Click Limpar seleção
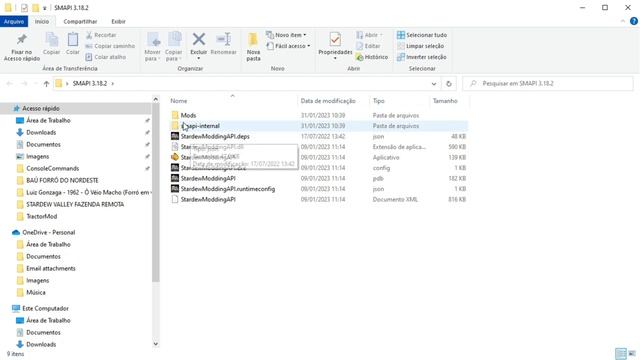The height and width of the screenshot is (360, 640). (420, 46)
